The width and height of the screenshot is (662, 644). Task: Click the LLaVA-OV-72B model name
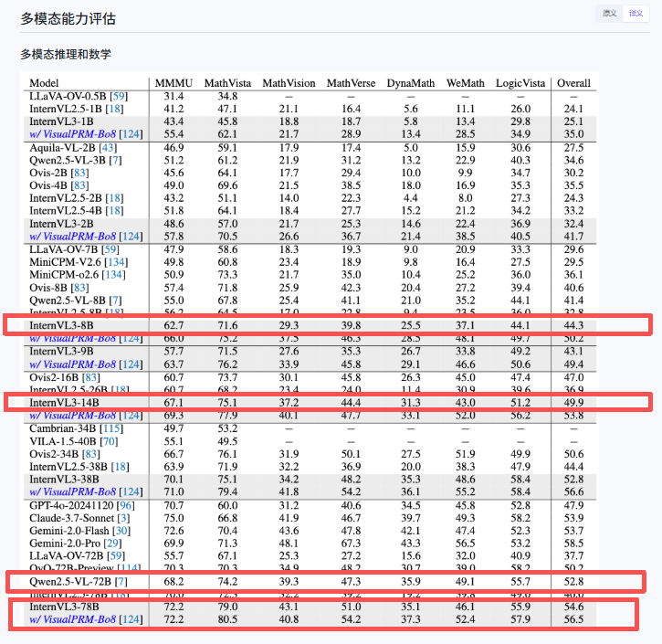click(67, 556)
